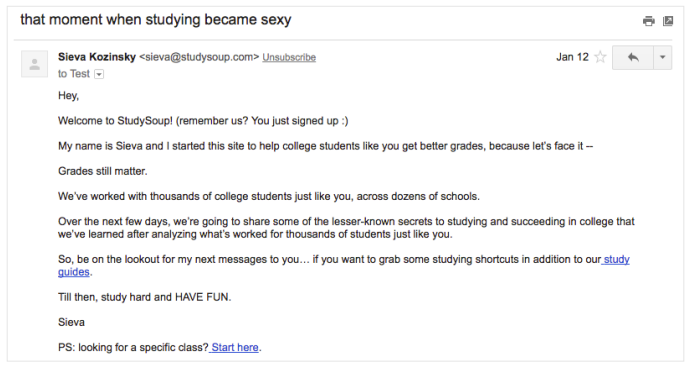
Task: Click sender name Sieva Kozinsky
Action: [x=97, y=57]
